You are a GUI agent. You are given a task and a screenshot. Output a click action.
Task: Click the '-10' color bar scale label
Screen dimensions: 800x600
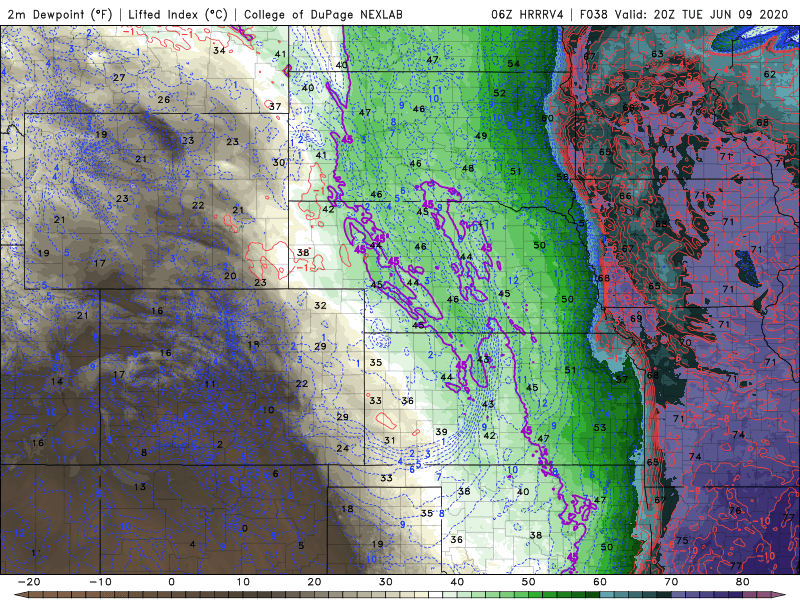pyautogui.click(x=100, y=582)
